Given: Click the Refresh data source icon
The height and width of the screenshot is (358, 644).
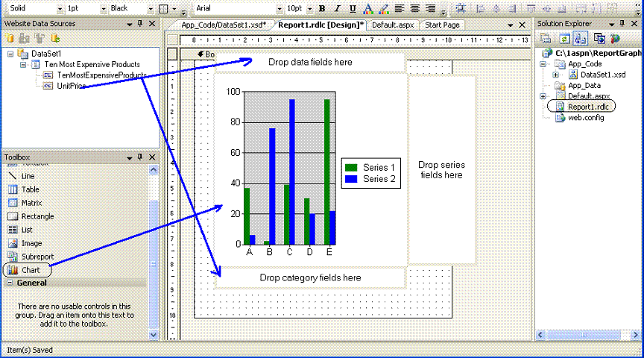Looking at the screenshot, I should pyautogui.click(x=55, y=39).
